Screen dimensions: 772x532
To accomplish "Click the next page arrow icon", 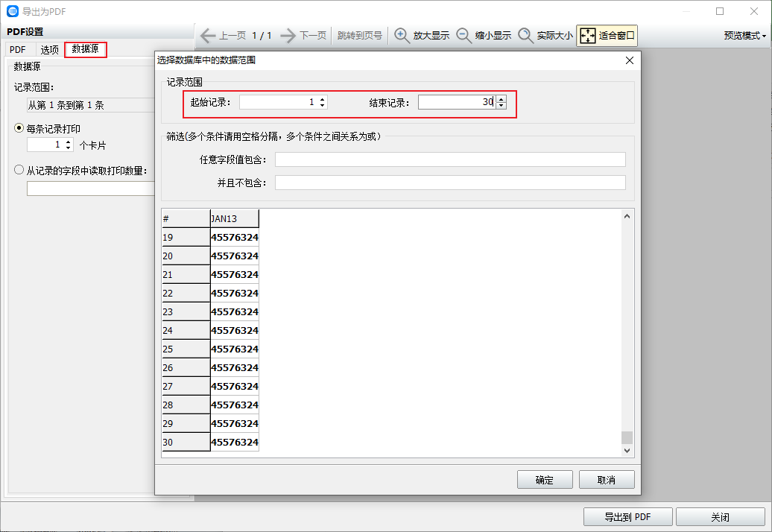I will (288, 36).
